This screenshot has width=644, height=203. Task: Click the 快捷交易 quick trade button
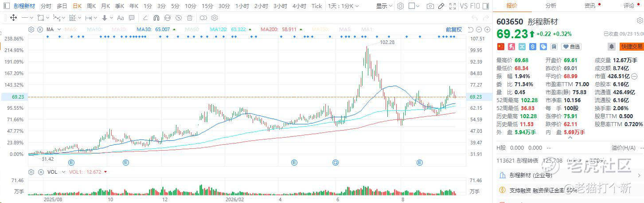[632, 47]
